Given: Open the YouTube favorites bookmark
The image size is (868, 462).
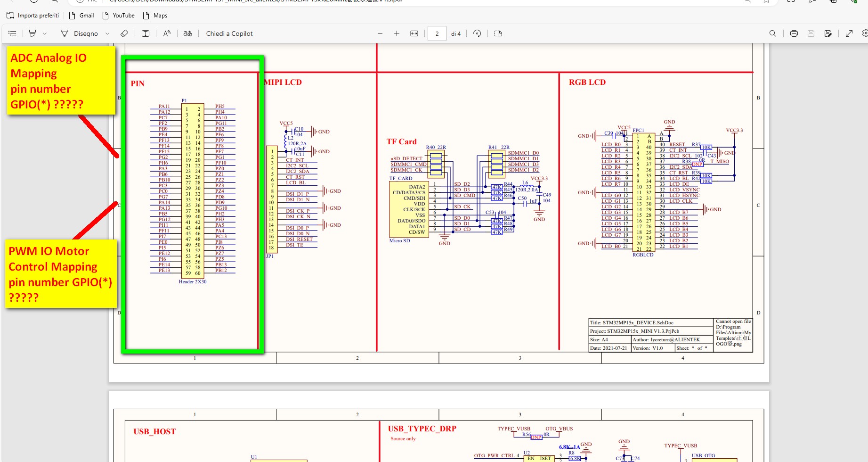Looking at the screenshot, I should [x=119, y=16].
